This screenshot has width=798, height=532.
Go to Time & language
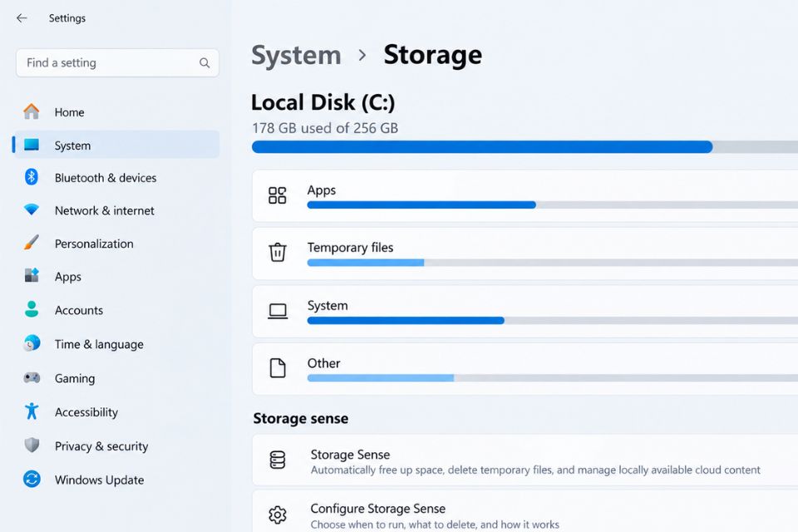(99, 345)
